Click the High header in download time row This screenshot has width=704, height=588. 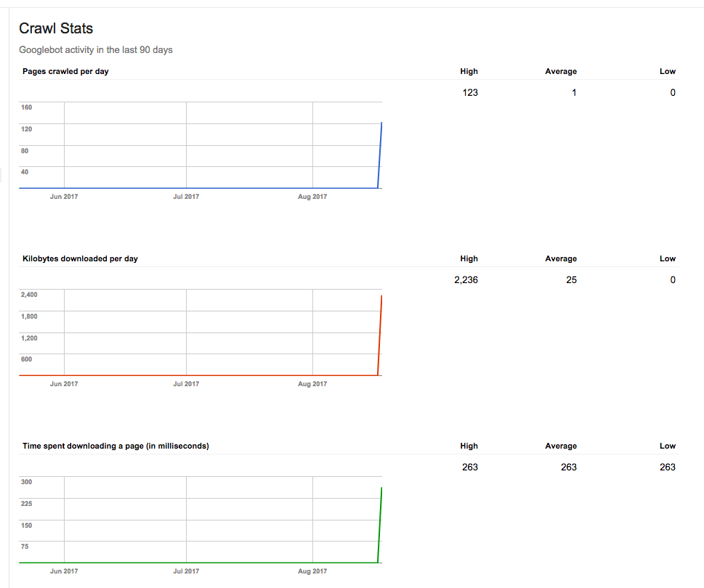click(469, 446)
